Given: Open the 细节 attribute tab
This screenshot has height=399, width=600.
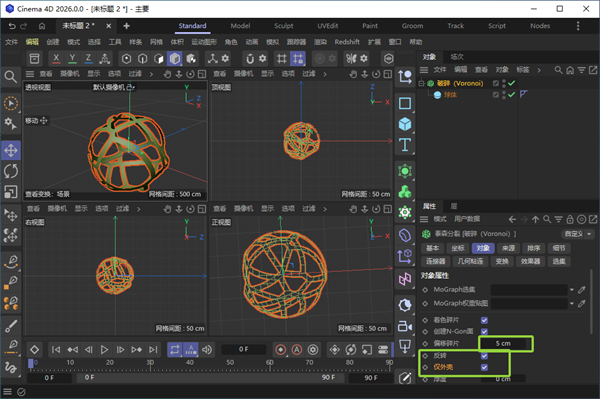Looking at the screenshot, I should 559,248.
